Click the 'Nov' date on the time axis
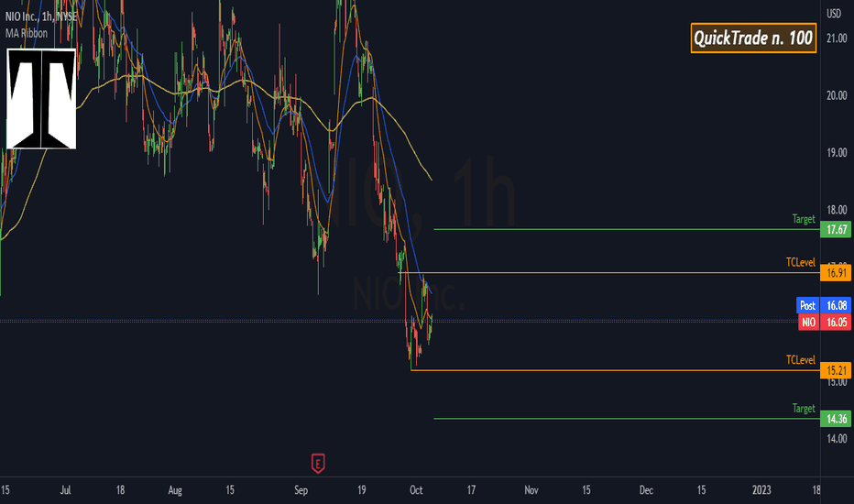The width and height of the screenshot is (854, 504). [531, 490]
